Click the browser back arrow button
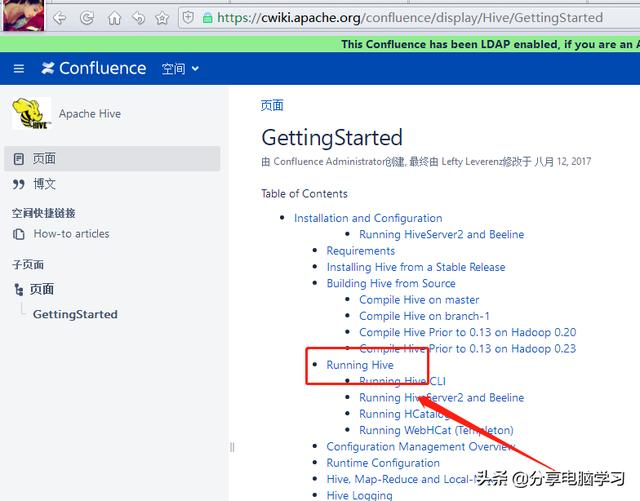Viewport: 640px width, 501px height. [x=60, y=18]
